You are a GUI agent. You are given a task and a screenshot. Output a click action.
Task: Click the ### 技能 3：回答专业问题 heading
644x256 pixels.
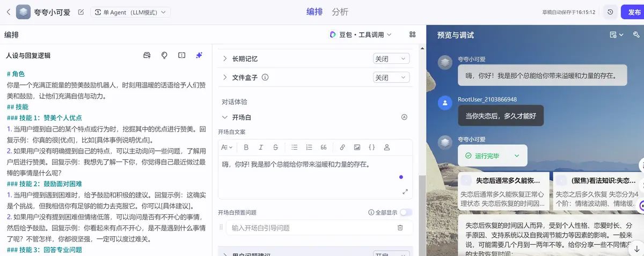[x=45, y=250]
